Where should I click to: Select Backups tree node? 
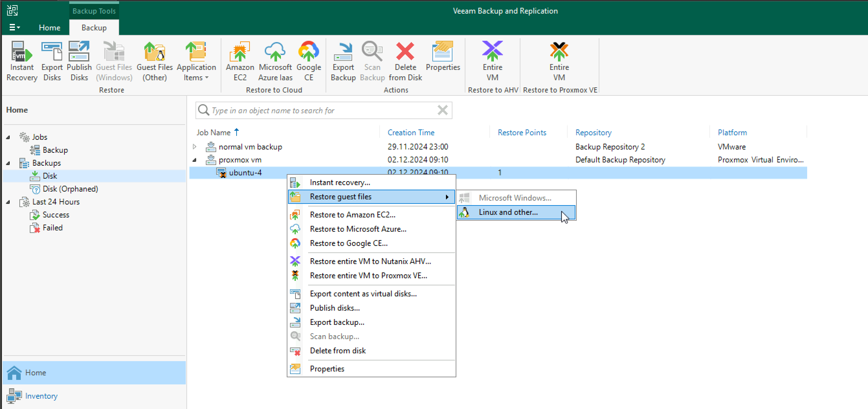pyautogui.click(x=40, y=163)
